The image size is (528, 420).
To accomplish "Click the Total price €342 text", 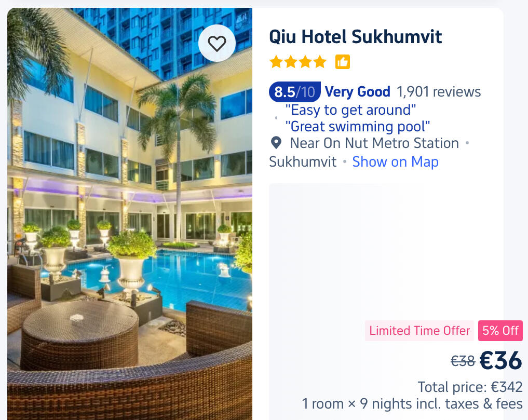I will tap(470, 387).
